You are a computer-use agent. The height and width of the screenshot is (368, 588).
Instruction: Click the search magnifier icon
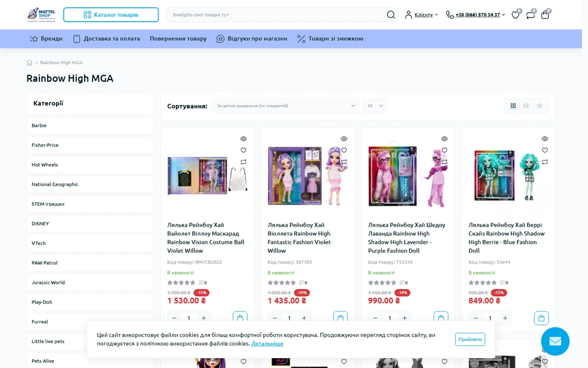[391, 15]
